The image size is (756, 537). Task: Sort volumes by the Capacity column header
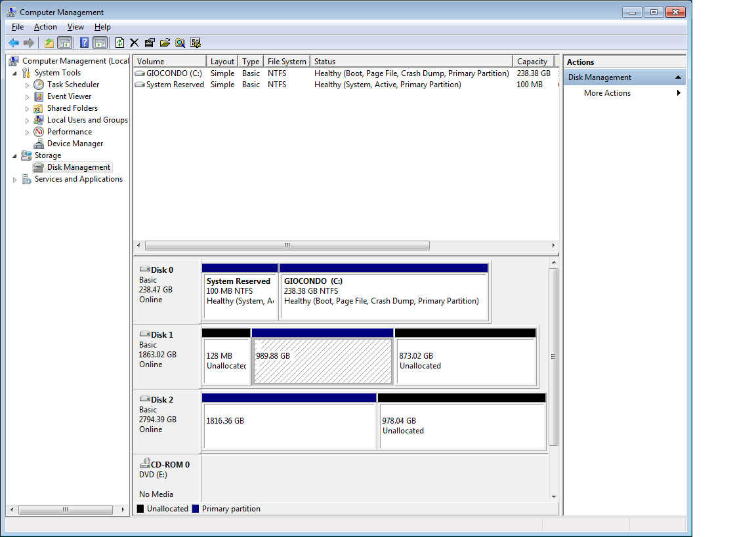point(532,62)
